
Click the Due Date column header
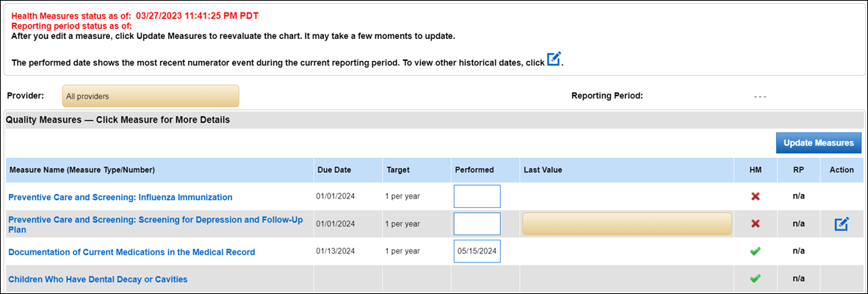point(334,170)
